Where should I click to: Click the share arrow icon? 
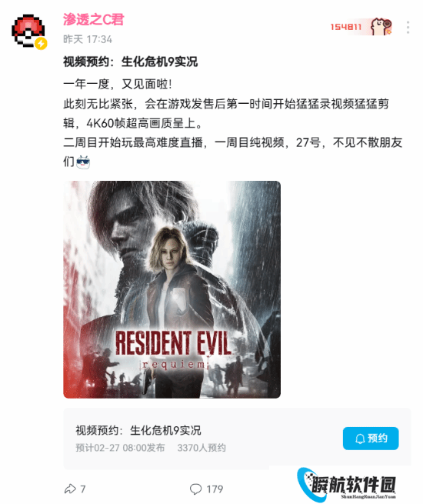point(70,489)
